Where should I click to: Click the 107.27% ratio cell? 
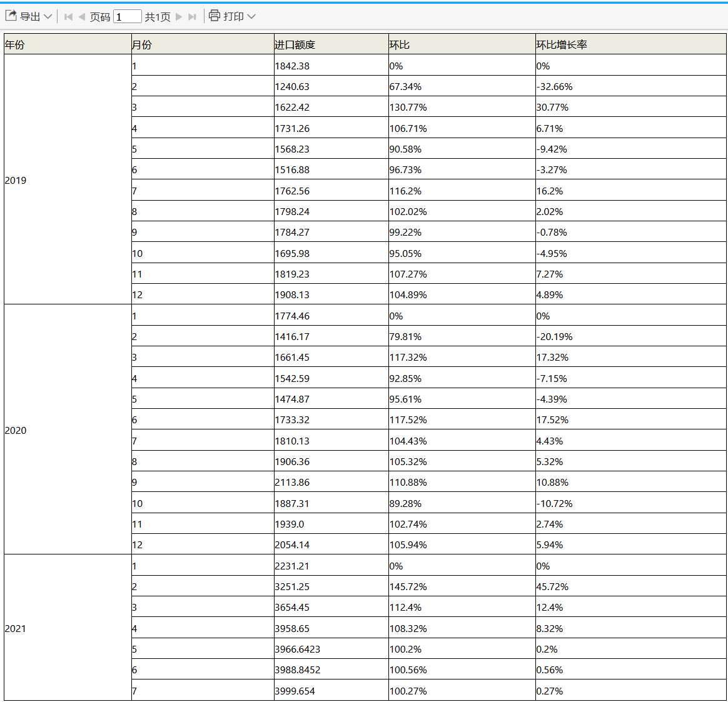point(462,274)
